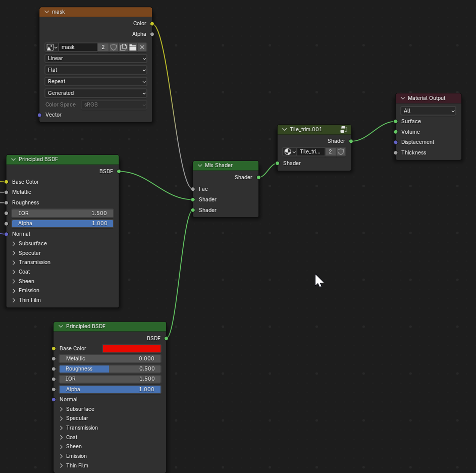Expand Thin Film in lower Principled BSDF
476x473 pixels.
point(61,466)
